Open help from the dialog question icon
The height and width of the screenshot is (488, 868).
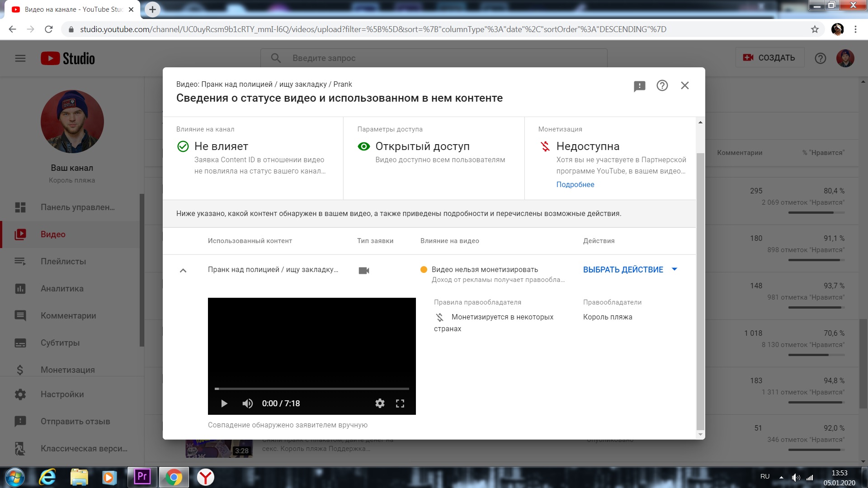tap(662, 85)
